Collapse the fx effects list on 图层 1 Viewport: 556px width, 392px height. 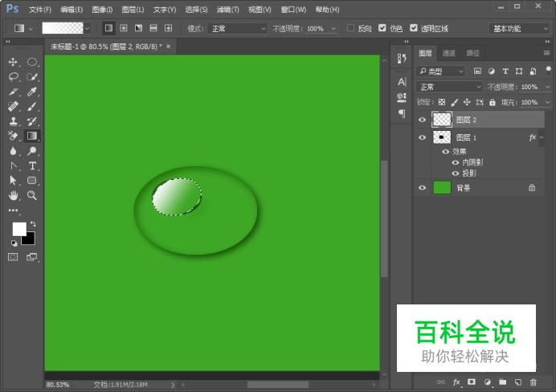click(x=542, y=138)
